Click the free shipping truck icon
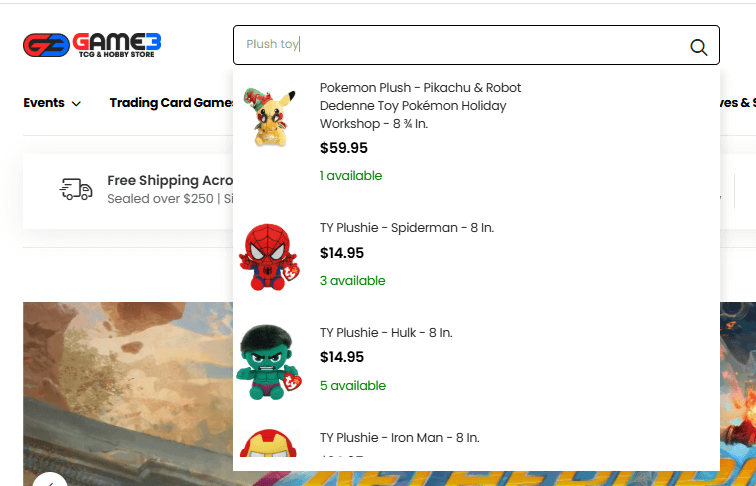Screen dimensions: 756x486 click(x=76, y=189)
